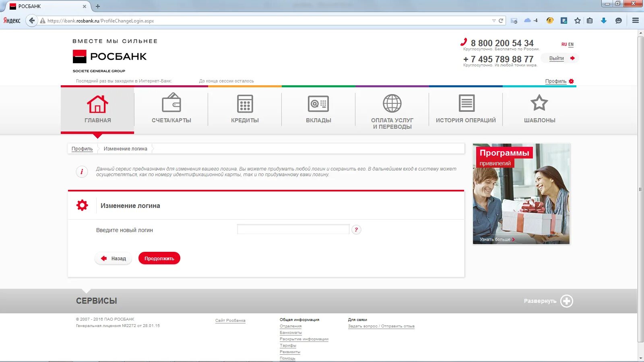The height and width of the screenshot is (362, 644).
Task: Click the Введите новый логин label
Action: pos(124,230)
